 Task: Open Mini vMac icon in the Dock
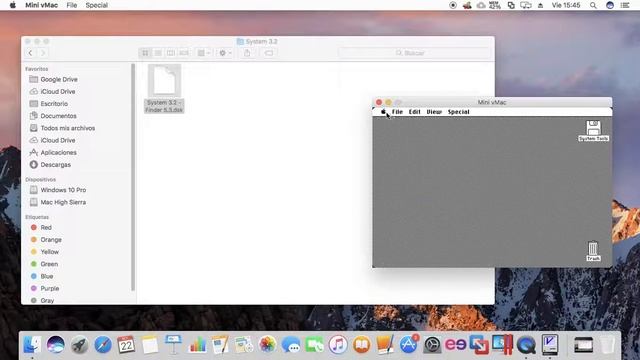pyautogui.click(x=550, y=345)
